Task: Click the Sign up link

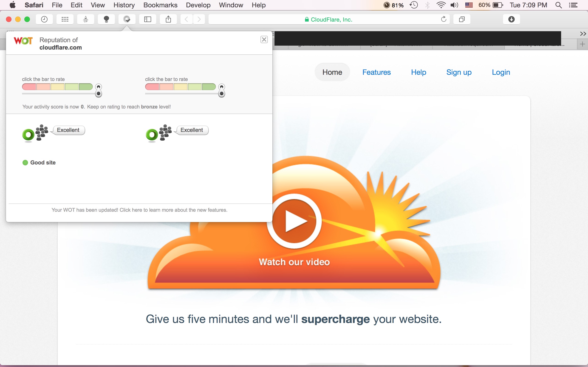Action: coord(459,72)
